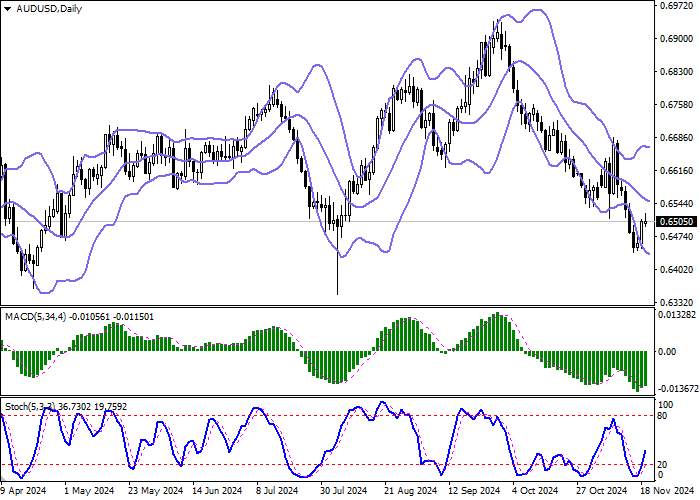Select the 0.67580 price axis value
This screenshot has height=500, width=700.
click(x=676, y=104)
